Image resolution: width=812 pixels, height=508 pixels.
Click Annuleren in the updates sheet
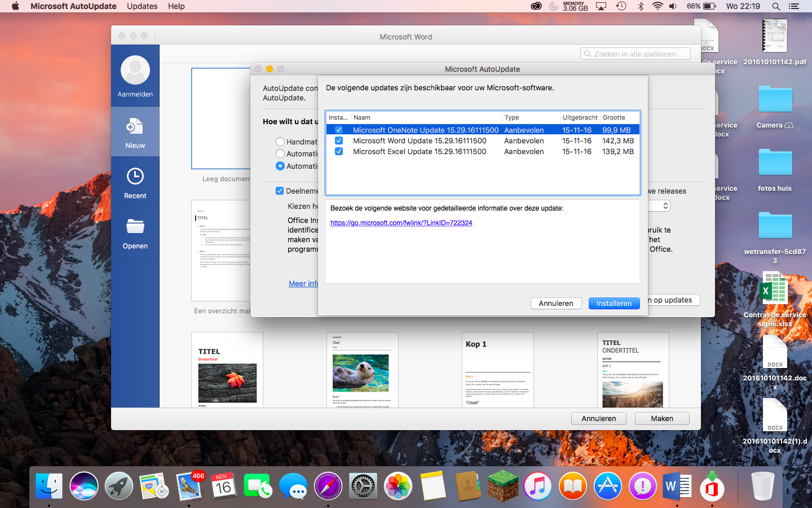556,303
